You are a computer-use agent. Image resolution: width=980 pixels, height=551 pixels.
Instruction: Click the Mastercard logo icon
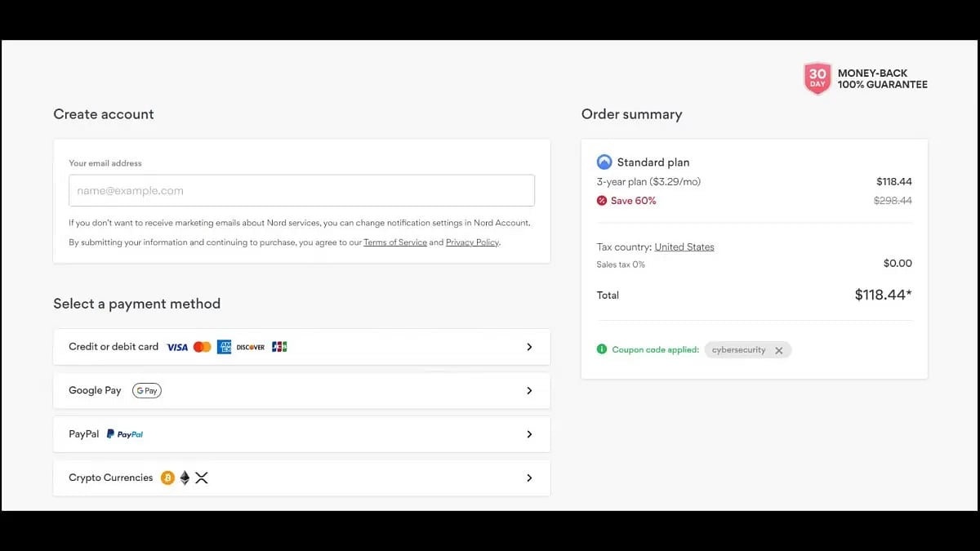[x=202, y=347]
